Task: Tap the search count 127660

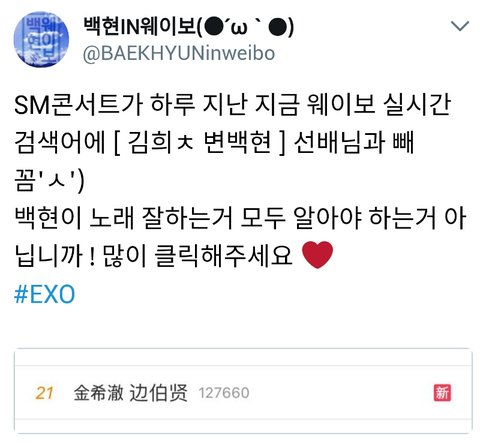Action: coord(224,393)
